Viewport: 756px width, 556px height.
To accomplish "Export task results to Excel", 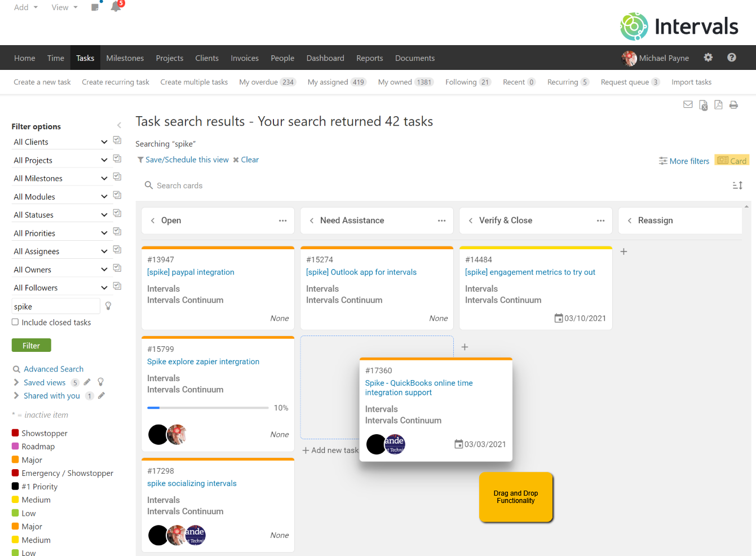I will [x=703, y=105].
